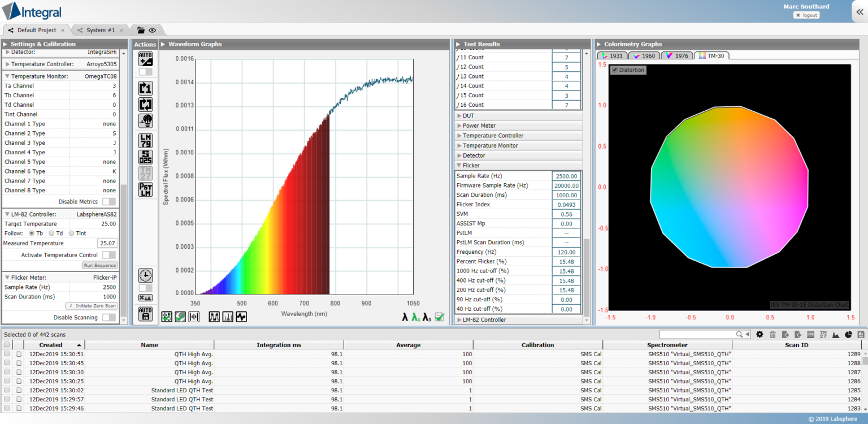
Task: Click the PstLM action icon
Action: (x=145, y=185)
